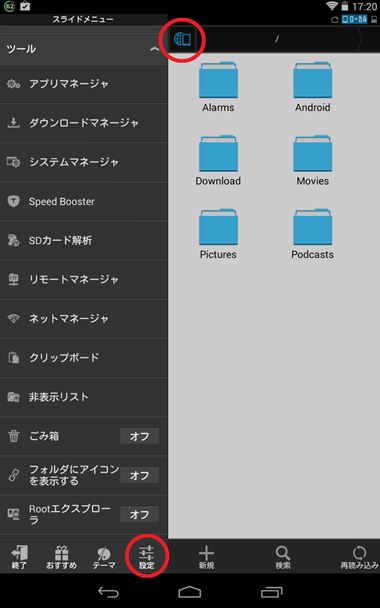This screenshot has height=608, width=380.
Task: Open SDカード解析
Action: (84, 241)
